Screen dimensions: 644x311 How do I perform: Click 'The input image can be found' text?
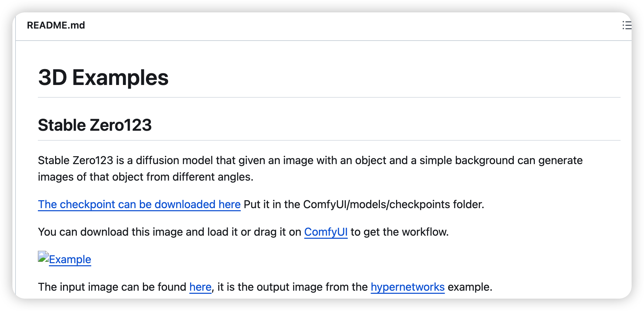[x=112, y=287]
